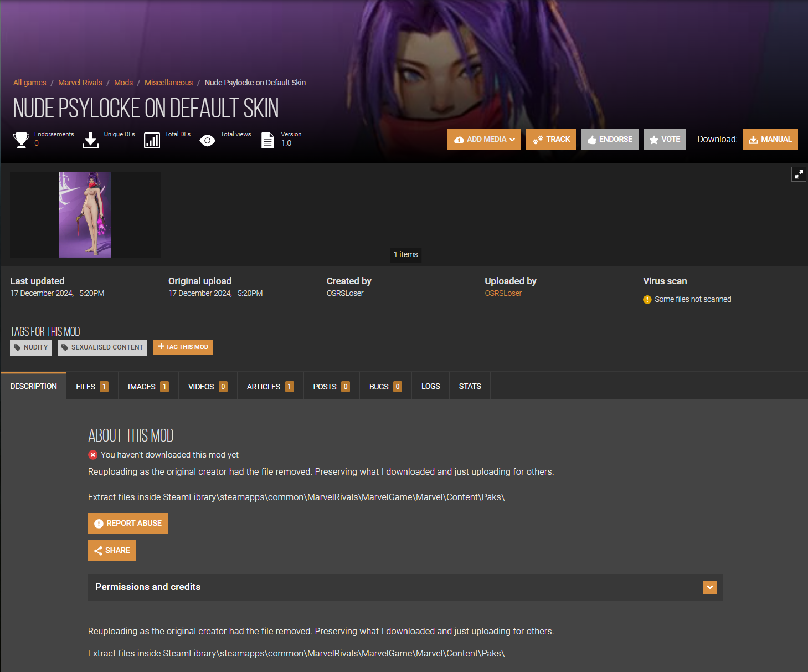Go to Marvel Rivals breadcrumb link

(x=80, y=83)
